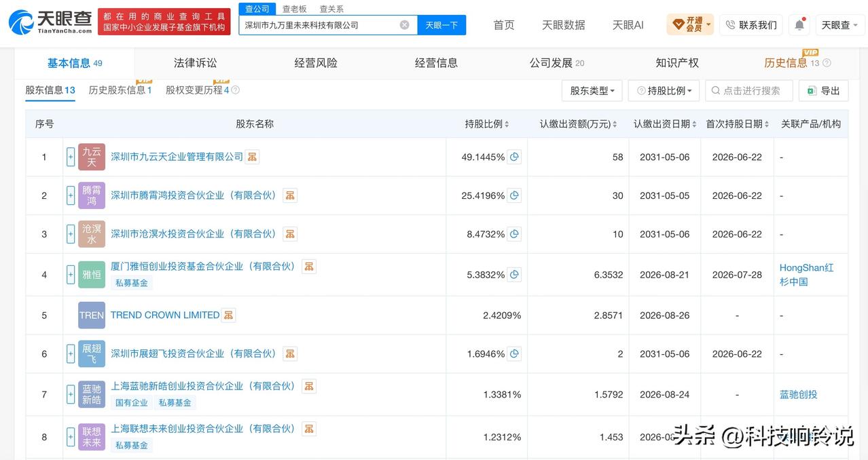
Task: Expand row 2 腾霄鸿 with plus toggle
Action: pos(71,195)
